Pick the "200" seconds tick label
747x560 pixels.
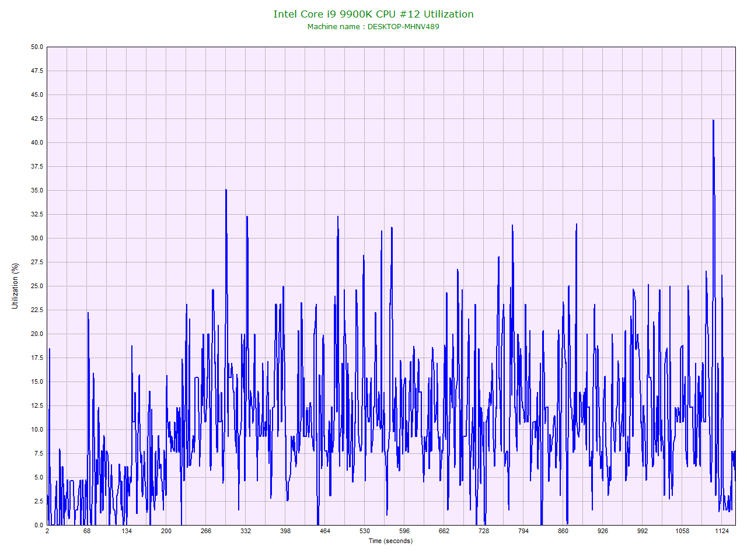point(166,531)
